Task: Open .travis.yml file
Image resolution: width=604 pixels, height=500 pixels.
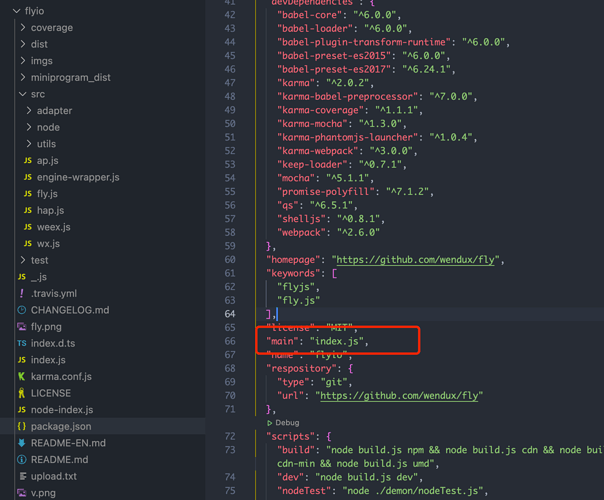Action: 54,294
